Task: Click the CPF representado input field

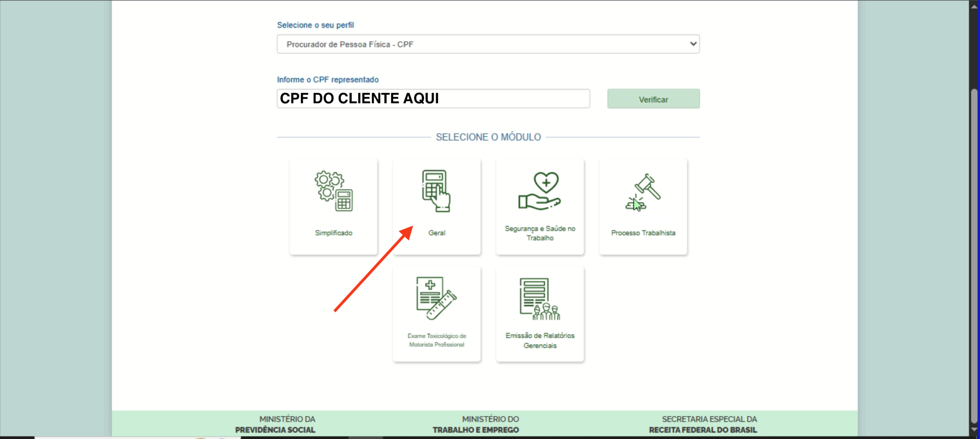Action: tap(433, 99)
